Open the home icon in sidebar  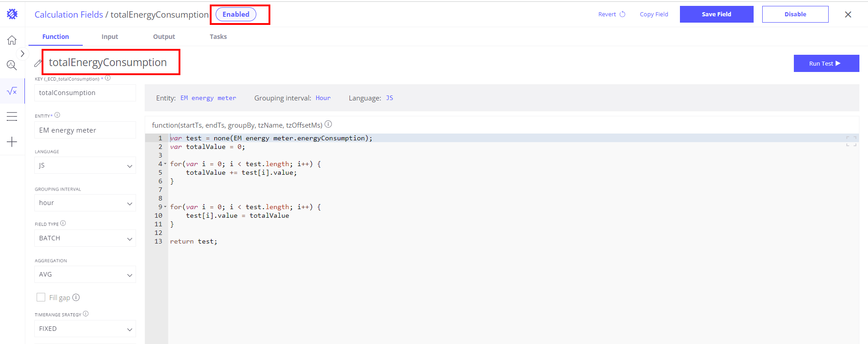tap(12, 40)
